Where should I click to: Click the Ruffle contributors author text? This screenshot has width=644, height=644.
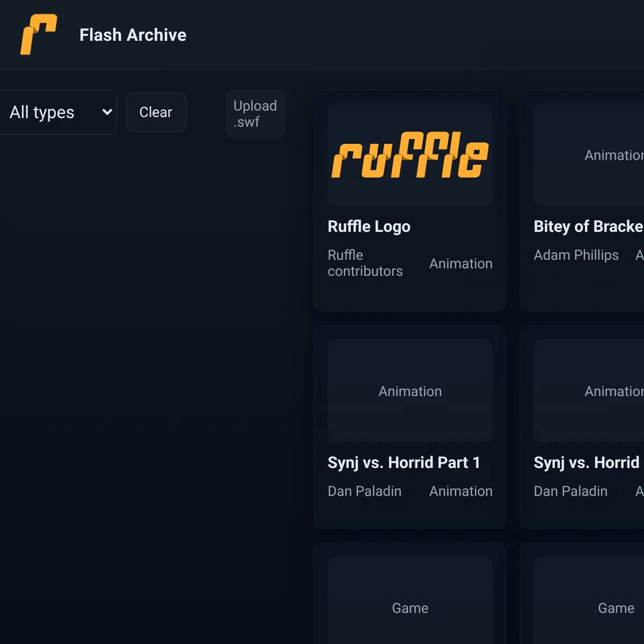(x=365, y=263)
